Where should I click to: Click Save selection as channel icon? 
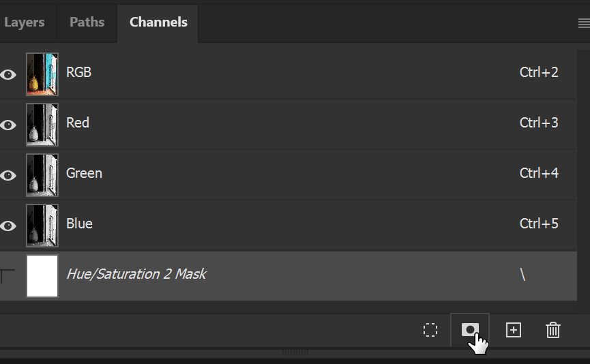470,330
